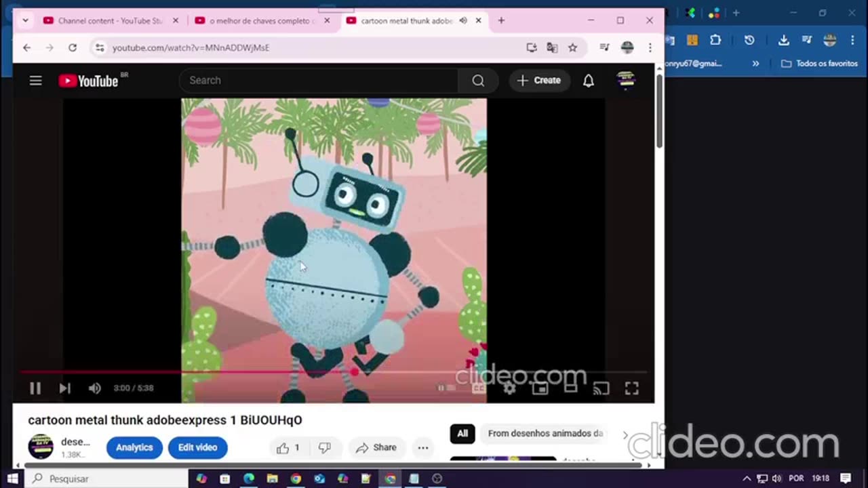Open the YouTube account avatar menu
868x488 pixels.
[x=625, y=80]
